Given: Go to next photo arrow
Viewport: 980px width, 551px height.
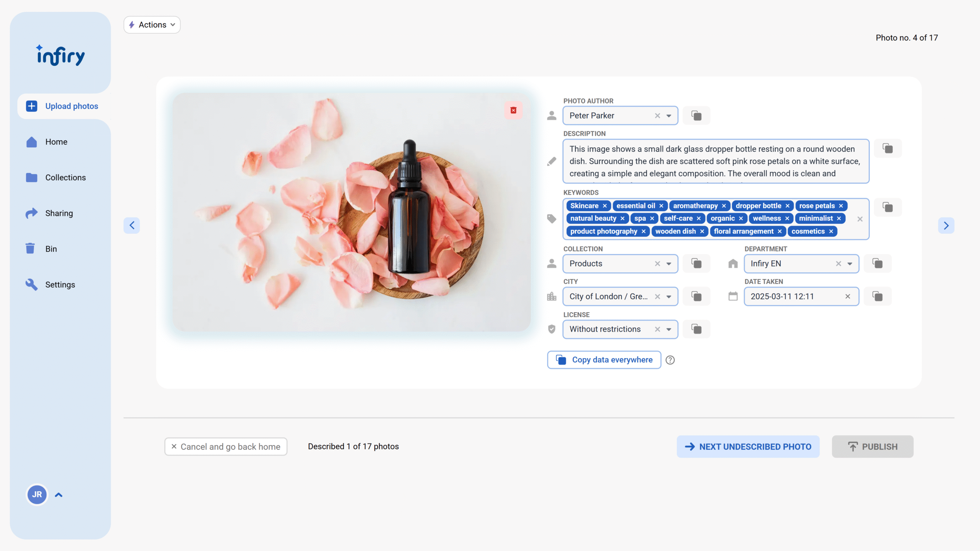Looking at the screenshot, I should click(946, 225).
